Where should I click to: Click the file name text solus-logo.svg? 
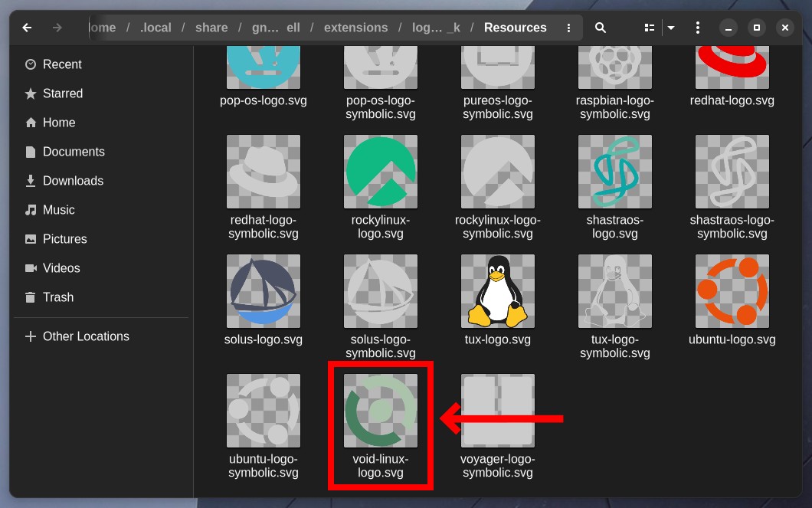pyautogui.click(x=263, y=339)
